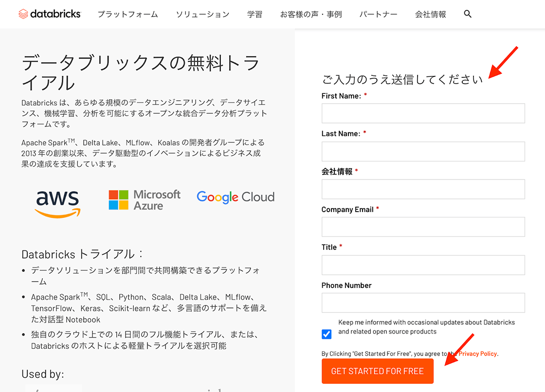
Task: Click the Microsoft Azure logo
Action: click(x=145, y=200)
